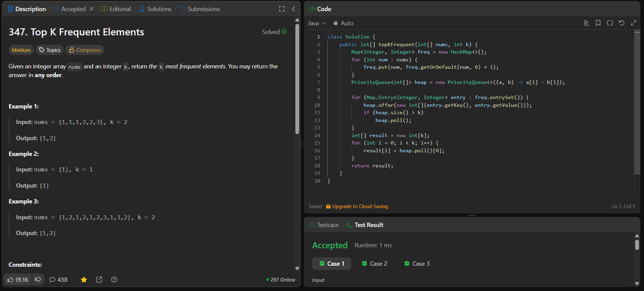The image size is (644, 291).
Task: Close the Accepted tab with its X
Action: (91, 9)
